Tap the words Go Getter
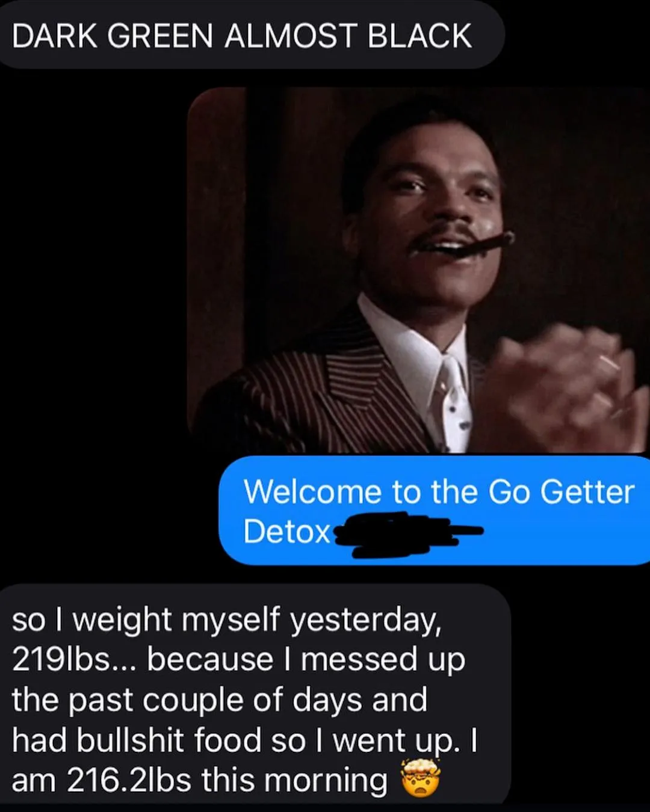The width and height of the screenshot is (650, 812). click(x=561, y=493)
